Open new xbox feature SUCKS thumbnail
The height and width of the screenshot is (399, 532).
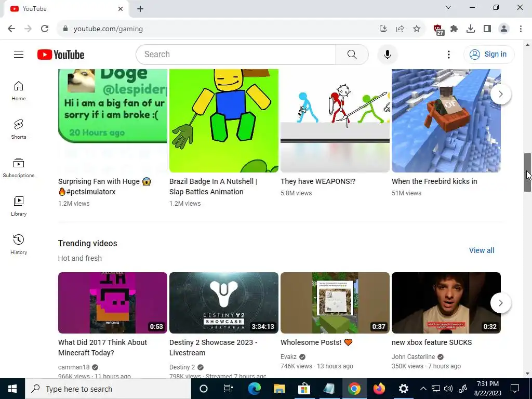(446, 303)
